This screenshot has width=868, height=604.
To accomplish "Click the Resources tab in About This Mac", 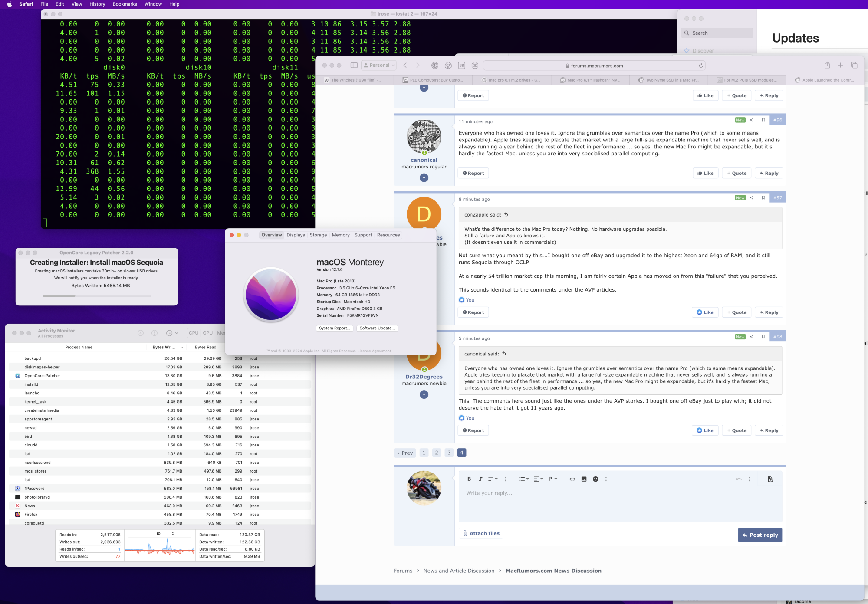I will point(388,235).
